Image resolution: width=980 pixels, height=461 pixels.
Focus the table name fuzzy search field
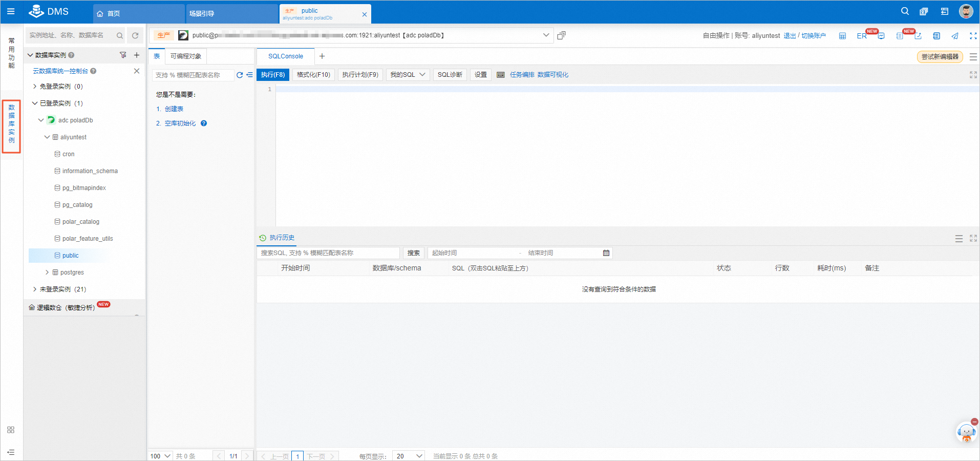point(193,75)
